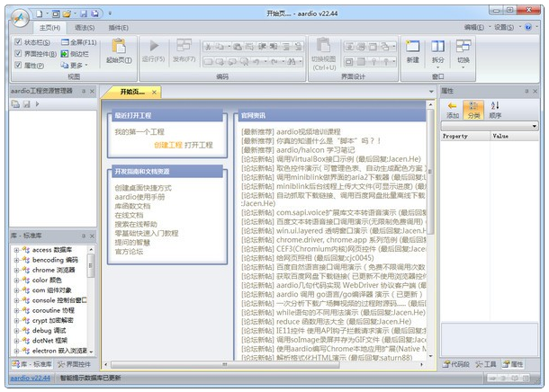Switch to the 工具 bottom tab
This screenshot has height=392, width=549.
[x=486, y=364]
